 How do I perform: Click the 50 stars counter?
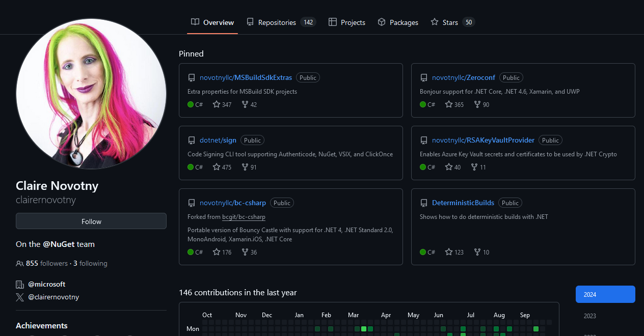pyautogui.click(x=469, y=22)
